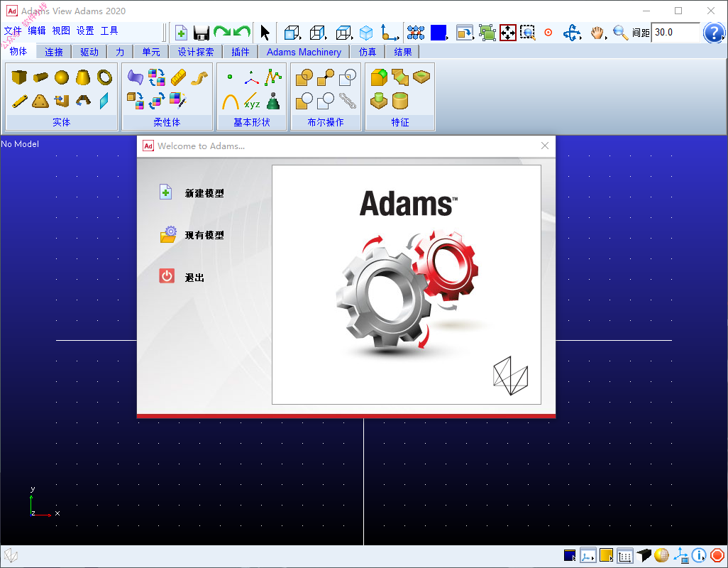Switch to the 仿真 tab
Screen dimensions: 728x568
368,52
